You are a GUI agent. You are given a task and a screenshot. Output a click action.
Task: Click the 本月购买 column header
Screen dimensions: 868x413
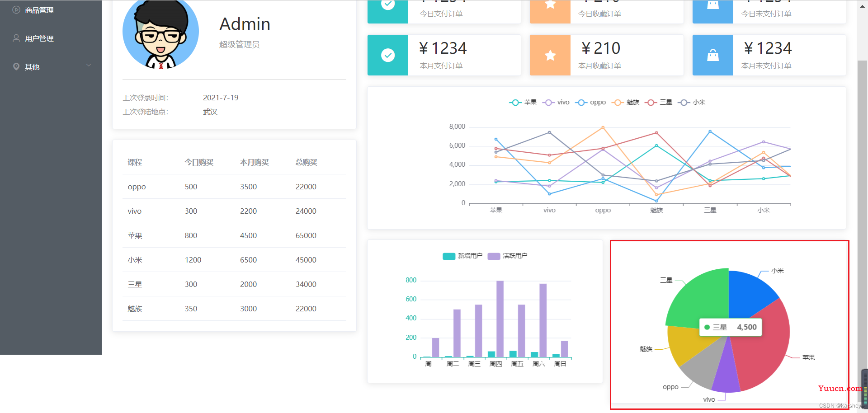(x=255, y=162)
